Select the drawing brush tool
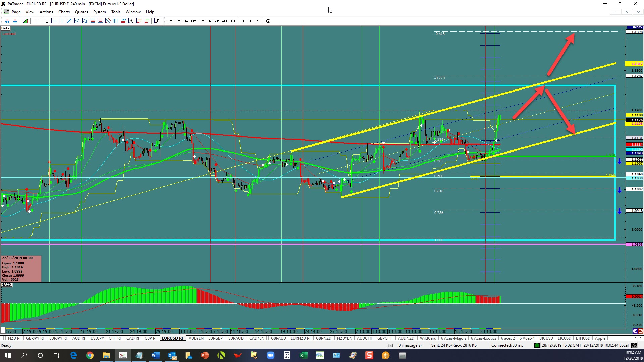The image size is (644, 362). (x=157, y=21)
